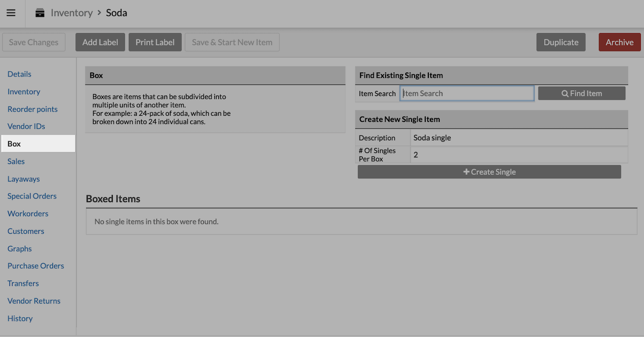Viewport: 644px width, 337px height.
Task: Focus the Item Search input field
Action: point(467,93)
